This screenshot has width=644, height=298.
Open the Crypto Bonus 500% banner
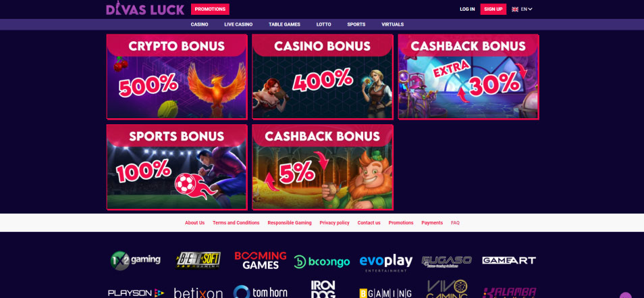pos(177,77)
